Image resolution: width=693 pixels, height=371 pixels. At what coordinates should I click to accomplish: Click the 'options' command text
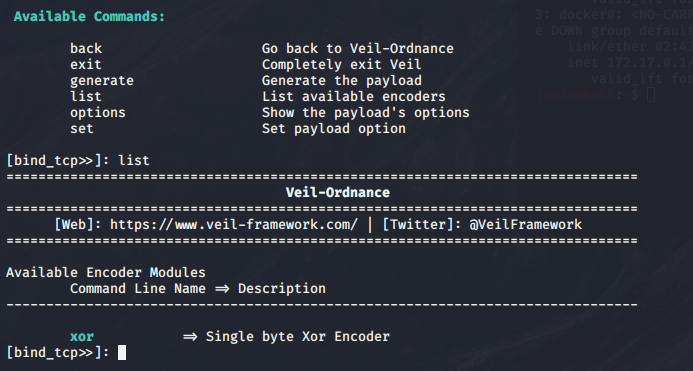point(98,113)
